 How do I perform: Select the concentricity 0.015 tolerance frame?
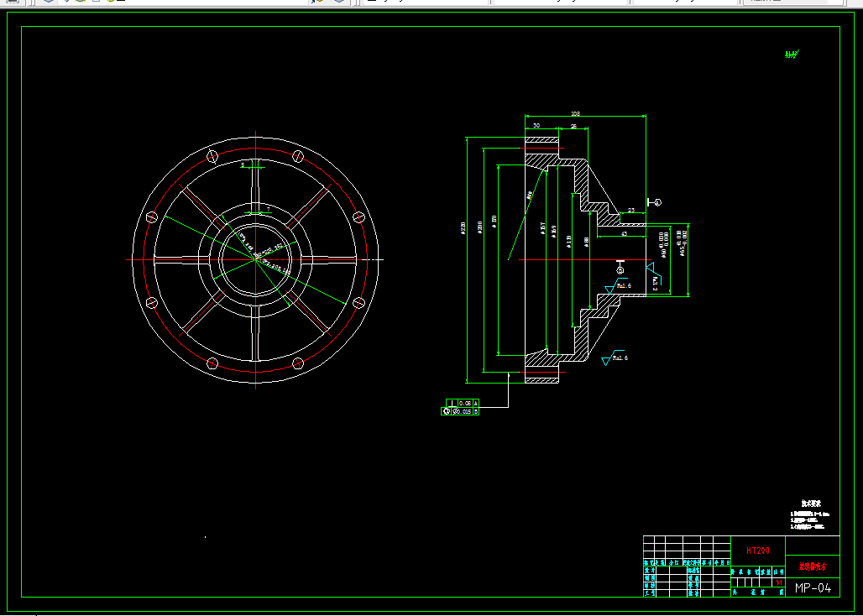[x=460, y=411]
